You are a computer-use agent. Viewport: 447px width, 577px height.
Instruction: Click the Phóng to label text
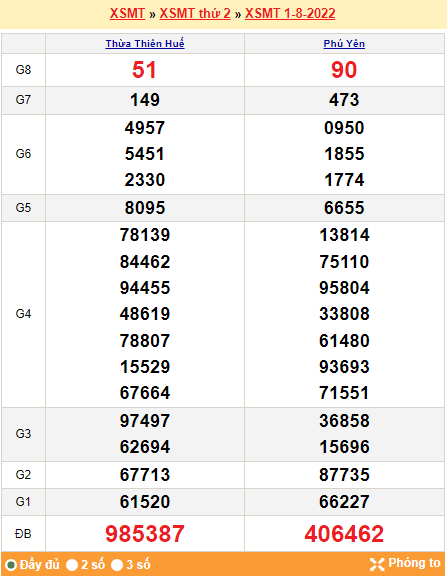point(414,563)
